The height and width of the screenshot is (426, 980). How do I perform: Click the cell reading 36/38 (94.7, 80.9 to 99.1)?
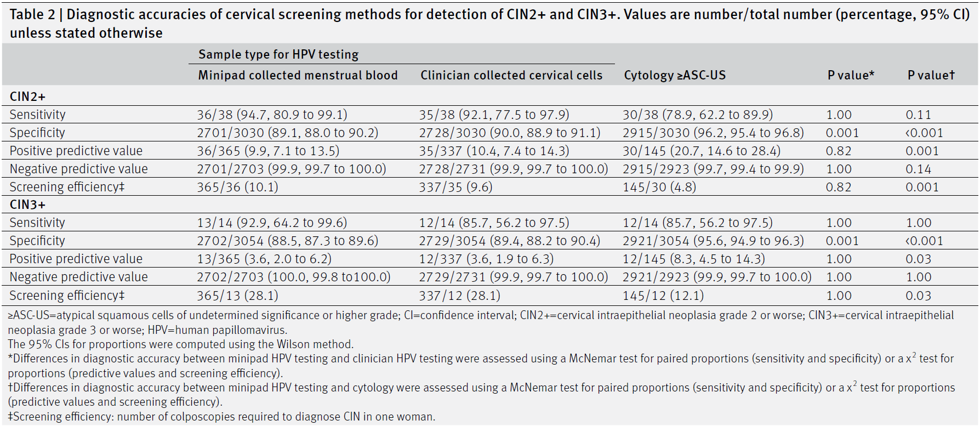tap(272, 115)
